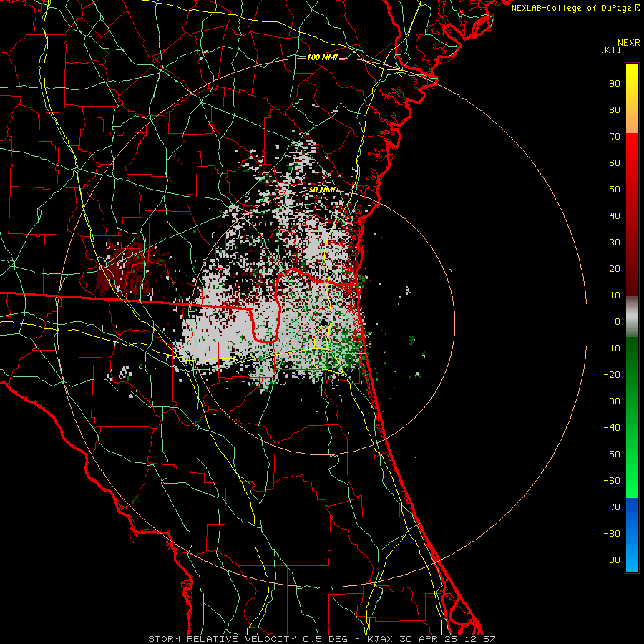Click the 20 knot scale value
Screen dimensions: 644x644
(615, 268)
